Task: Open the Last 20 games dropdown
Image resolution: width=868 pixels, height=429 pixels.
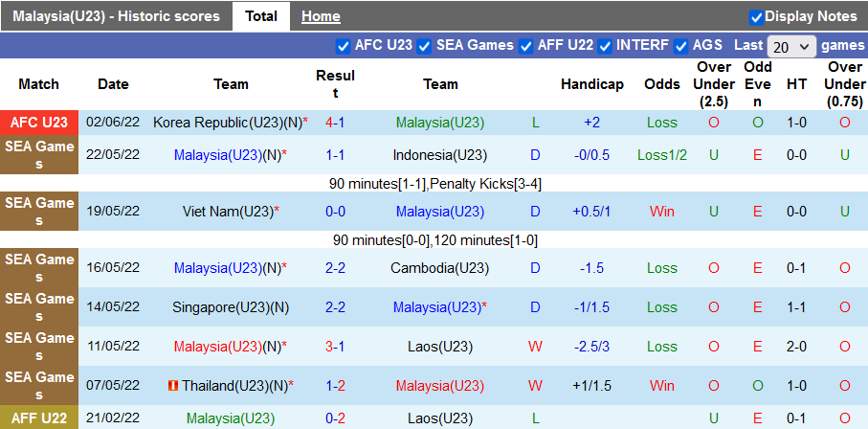Action: (791, 46)
